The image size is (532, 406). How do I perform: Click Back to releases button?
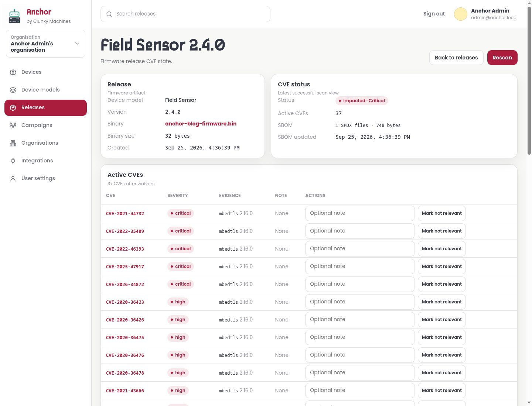456,58
